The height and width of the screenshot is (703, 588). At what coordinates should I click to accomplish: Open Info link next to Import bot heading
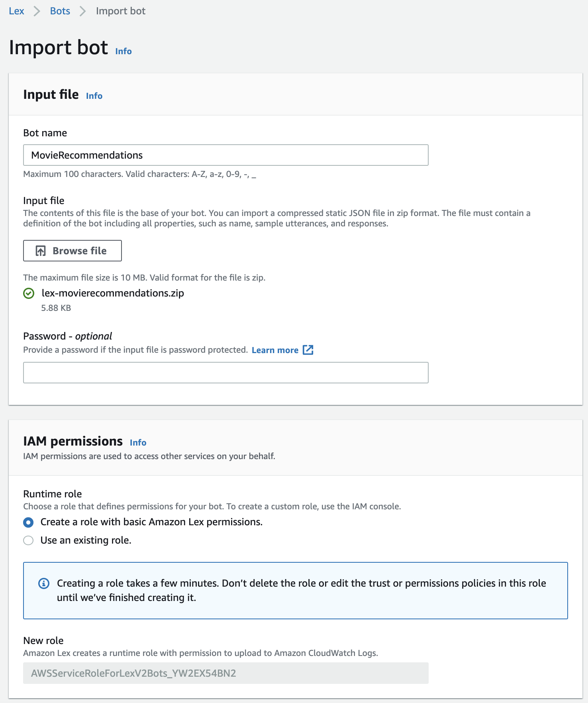(x=123, y=51)
